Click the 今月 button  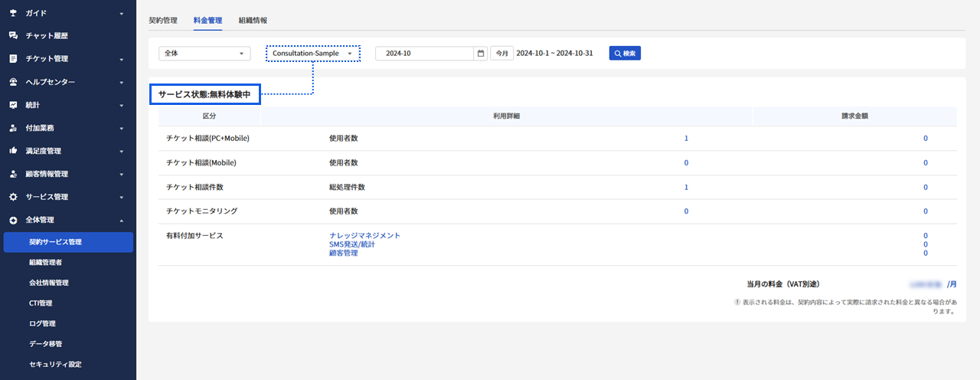(x=501, y=54)
